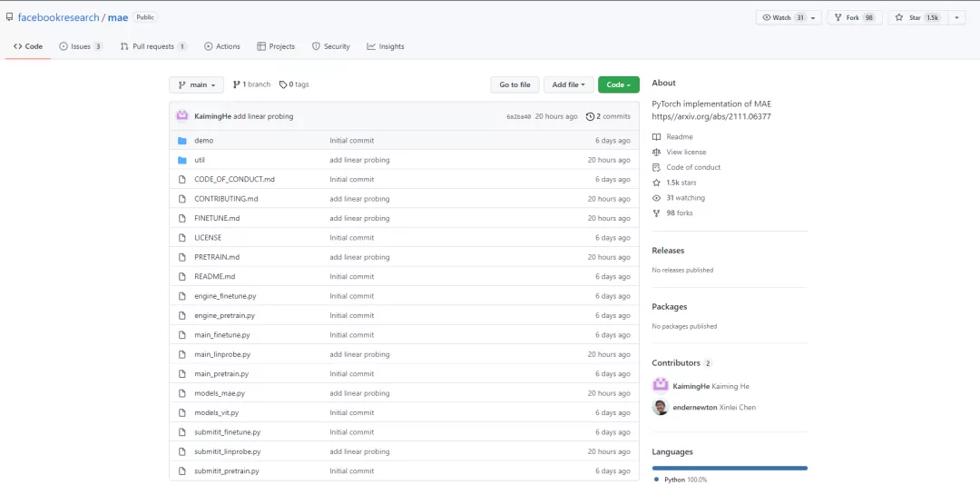The height and width of the screenshot is (485, 980).
Task: Click the util folder icon
Action: [x=181, y=160]
